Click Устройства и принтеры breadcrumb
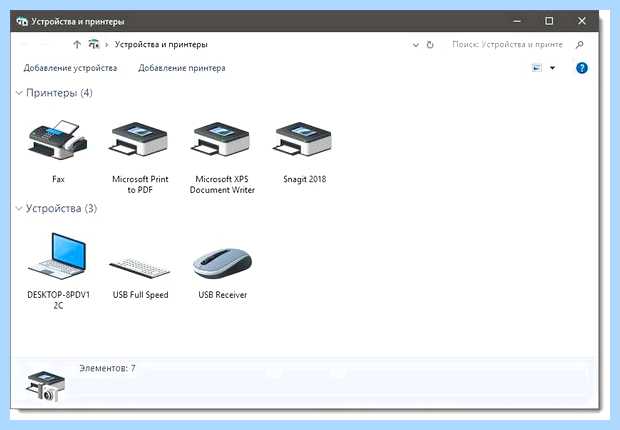This screenshot has width=620, height=430. coord(161,44)
